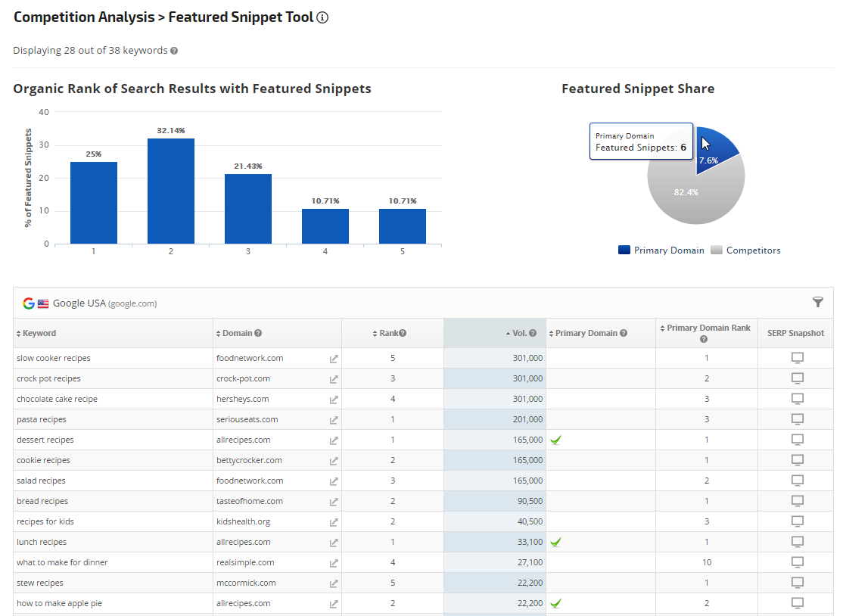Click help icon next to keywords count
Screen dimensions: 843x616
[x=174, y=51]
